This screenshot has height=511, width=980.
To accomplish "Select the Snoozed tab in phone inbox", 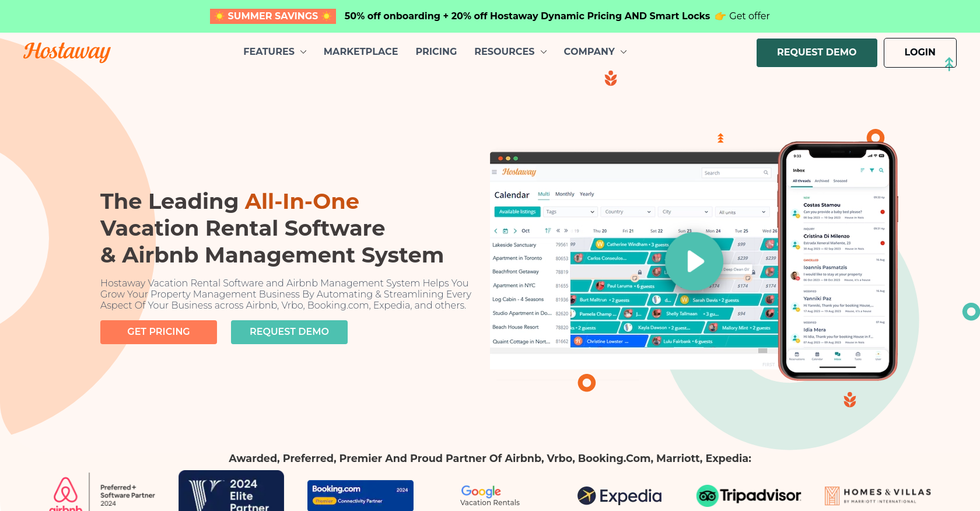I will coord(840,181).
